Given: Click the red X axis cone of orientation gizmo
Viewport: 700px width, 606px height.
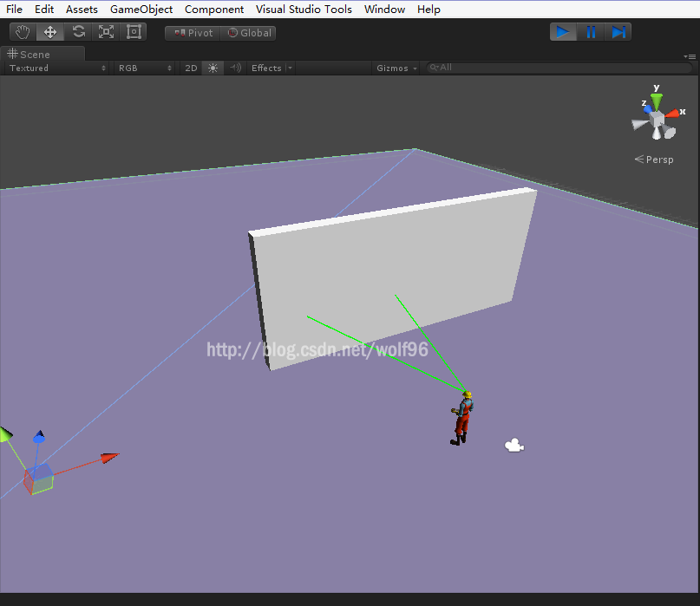Looking at the screenshot, I should point(671,114).
